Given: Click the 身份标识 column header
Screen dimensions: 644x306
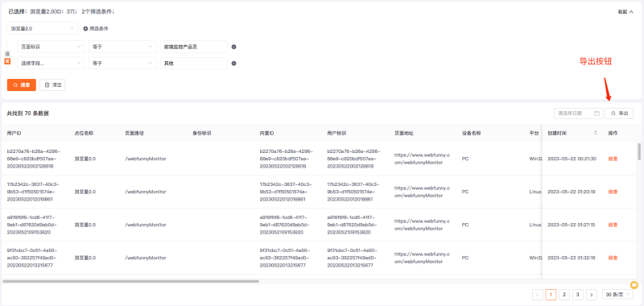Looking at the screenshot, I should [202, 133].
